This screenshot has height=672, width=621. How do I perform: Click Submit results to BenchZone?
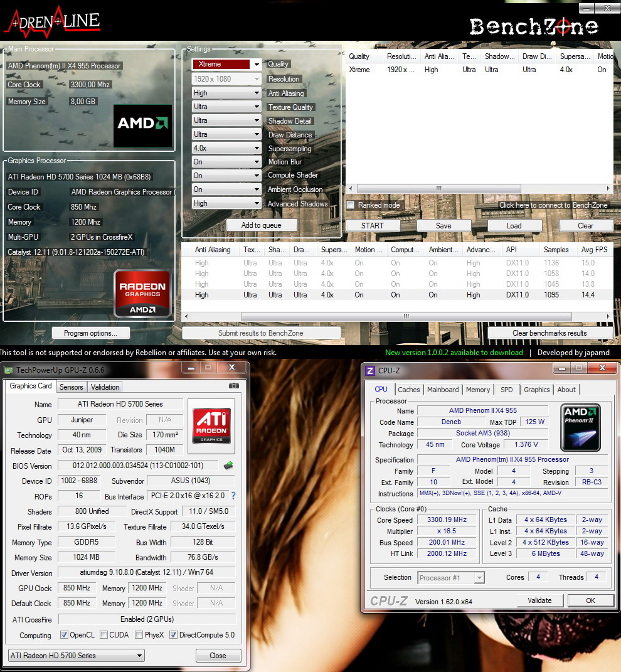[261, 333]
